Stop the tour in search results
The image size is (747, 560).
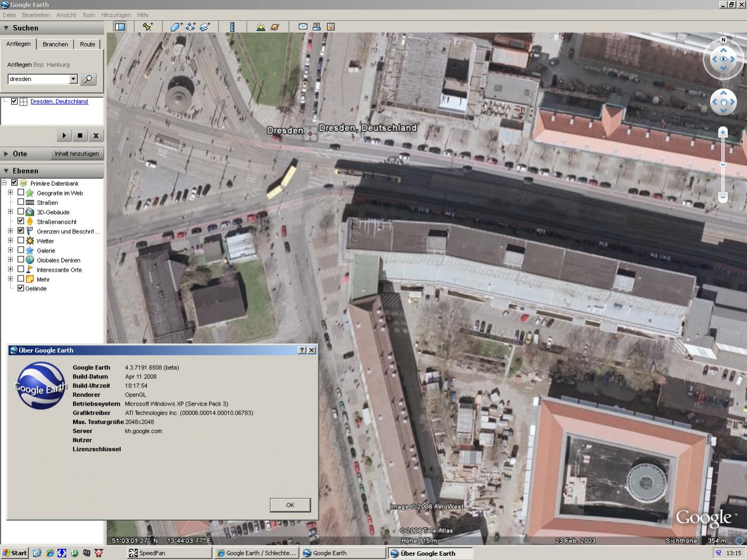[x=80, y=136]
